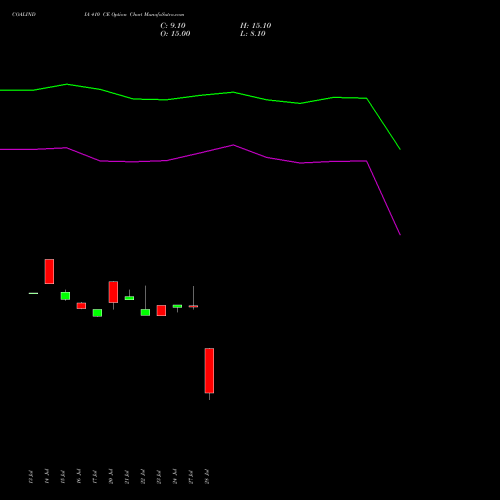
Task: Click the '410 CE Options Chart' title text
Action: tap(117, 14)
